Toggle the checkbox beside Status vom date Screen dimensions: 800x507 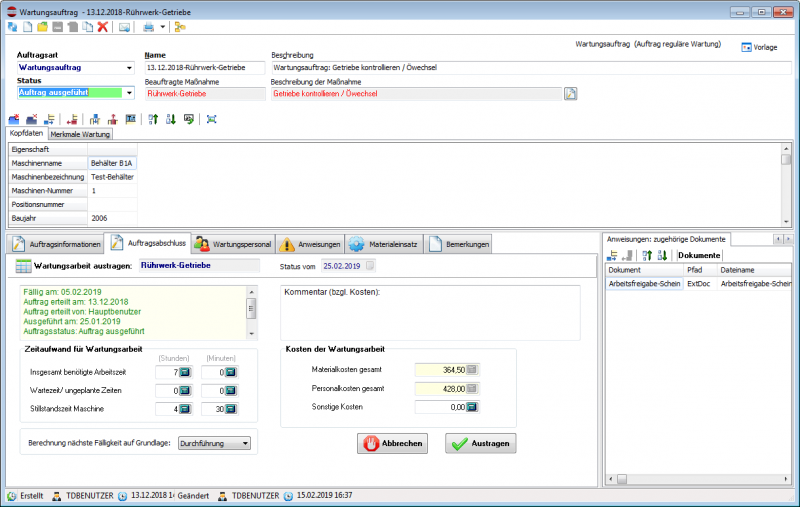pyautogui.click(x=371, y=266)
